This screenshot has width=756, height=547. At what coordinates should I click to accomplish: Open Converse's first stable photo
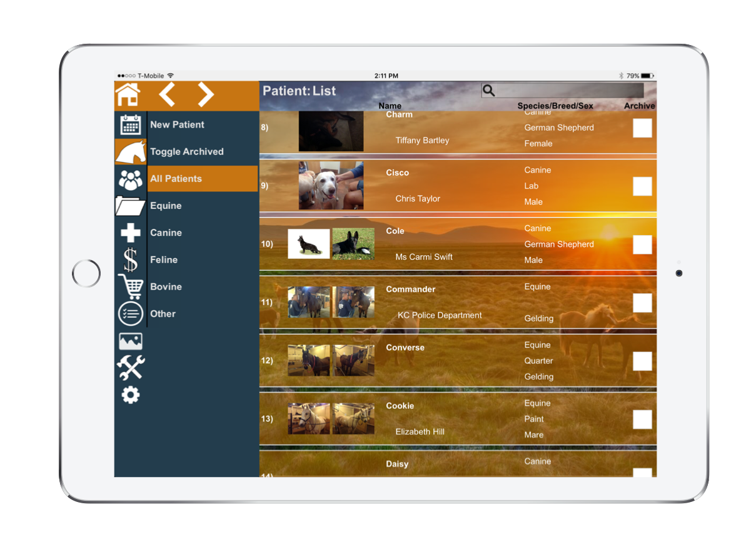[x=309, y=361]
